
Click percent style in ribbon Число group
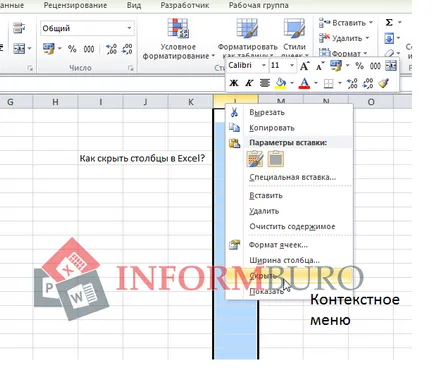pyautogui.click(x=72, y=49)
